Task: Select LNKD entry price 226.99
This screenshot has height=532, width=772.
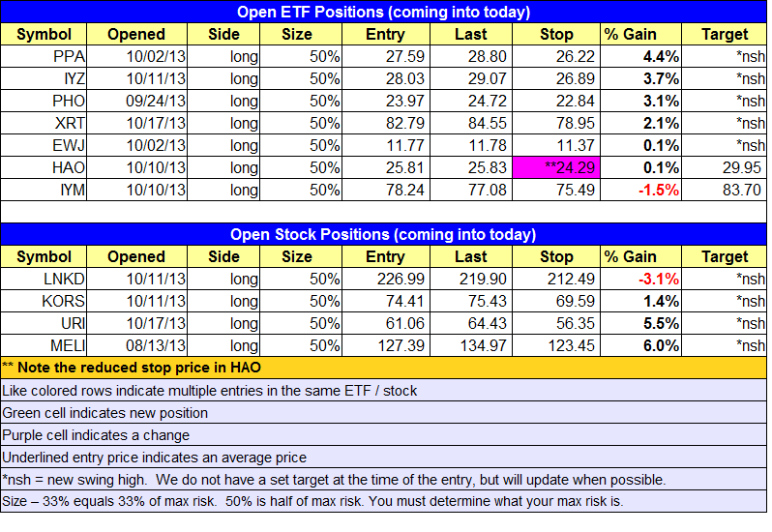Action: click(x=386, y=279)
